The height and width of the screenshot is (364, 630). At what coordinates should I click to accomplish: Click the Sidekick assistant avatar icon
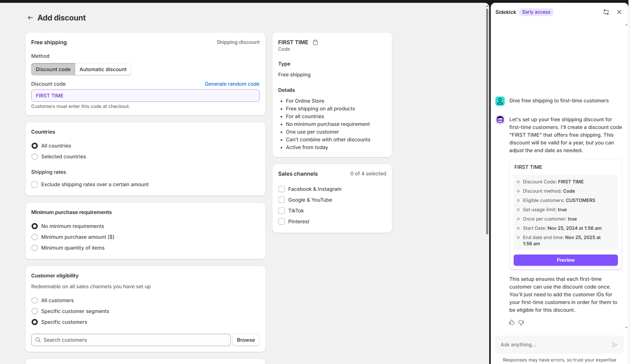[x=500, y=120]
